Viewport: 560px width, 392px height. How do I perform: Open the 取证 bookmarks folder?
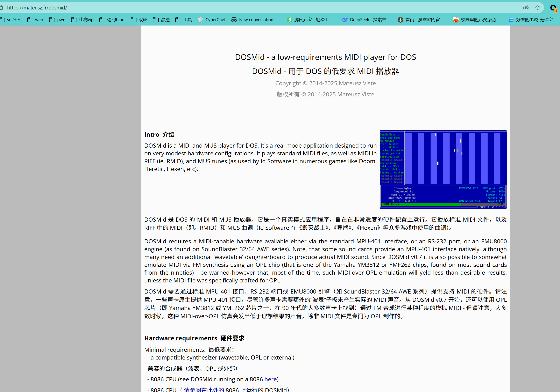pyautogui.click(x=138, y=20)
